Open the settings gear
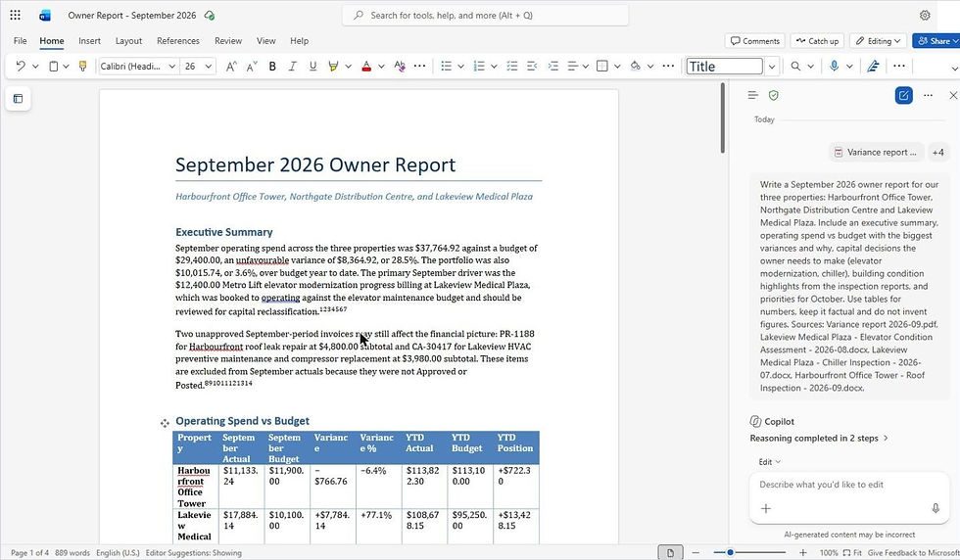This screenshot has width=960, height=560. pos(925,16)
